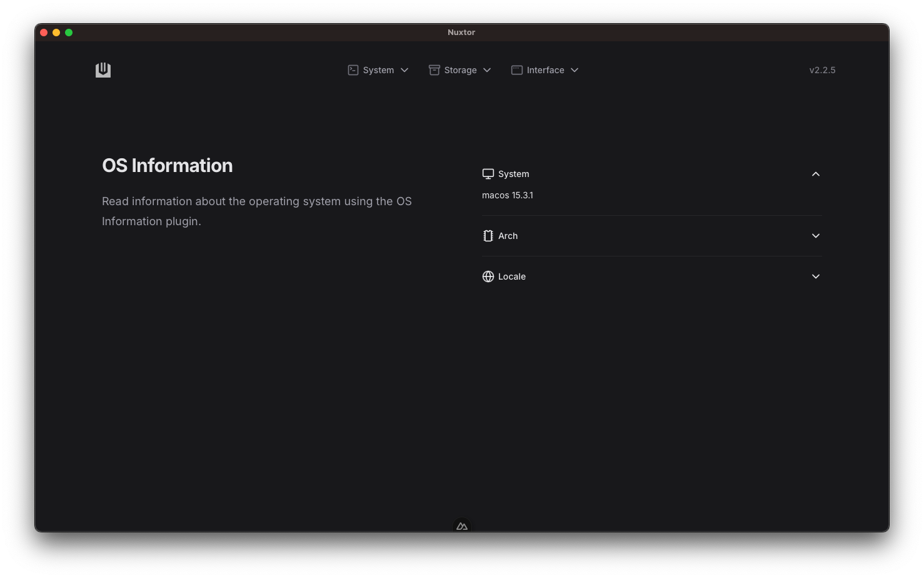Click the v2.2.5 version link
Screen dimensions: 924x578
(x=822, y=70)
